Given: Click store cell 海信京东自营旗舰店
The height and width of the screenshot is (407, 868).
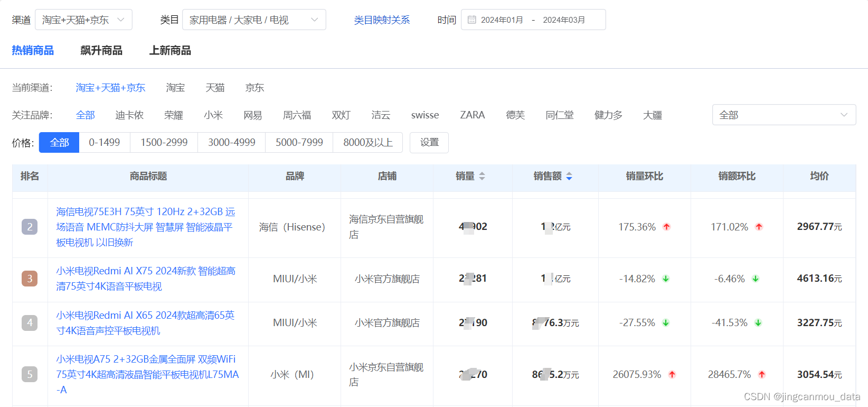Looking at the screenshot, I should coord(387,227).
